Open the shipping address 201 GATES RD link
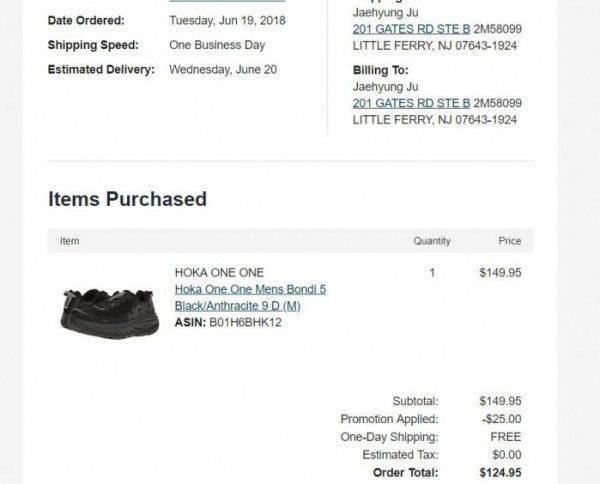600x484 pixels. click(411, 29)
